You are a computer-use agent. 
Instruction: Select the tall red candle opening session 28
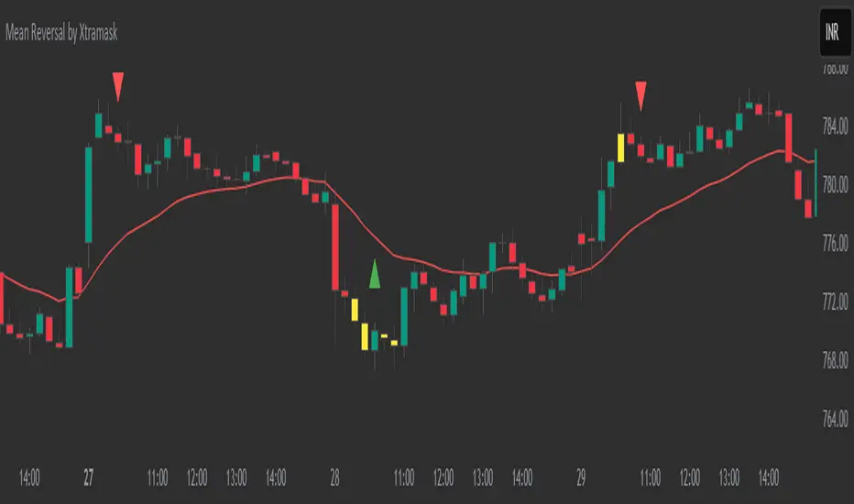[335, 247]
